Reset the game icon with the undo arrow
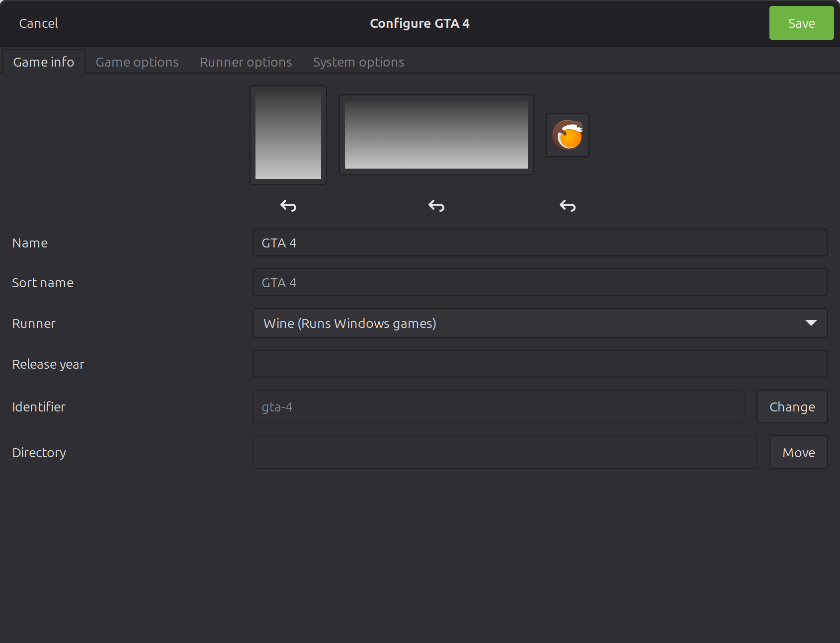The image size is (840, 643). [568, 206]
